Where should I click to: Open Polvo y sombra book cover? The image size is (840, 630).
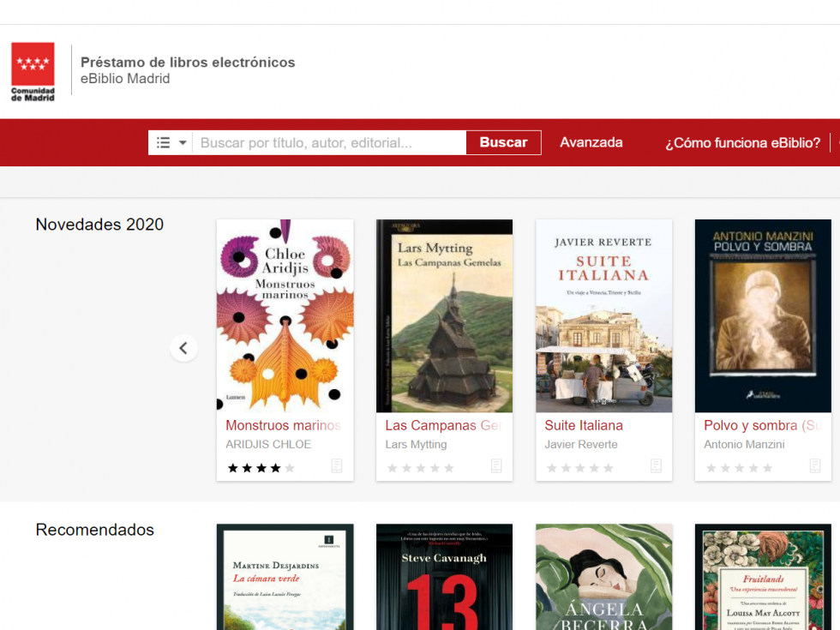763,315
